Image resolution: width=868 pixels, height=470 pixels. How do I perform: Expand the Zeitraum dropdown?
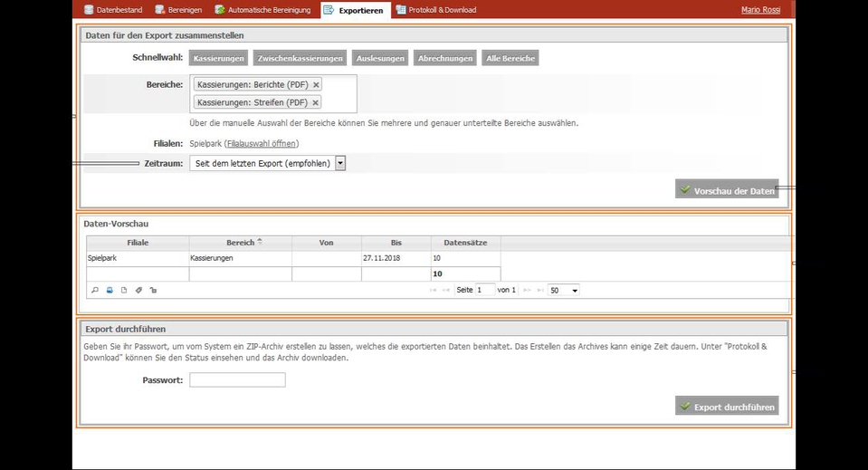(340, 163)
